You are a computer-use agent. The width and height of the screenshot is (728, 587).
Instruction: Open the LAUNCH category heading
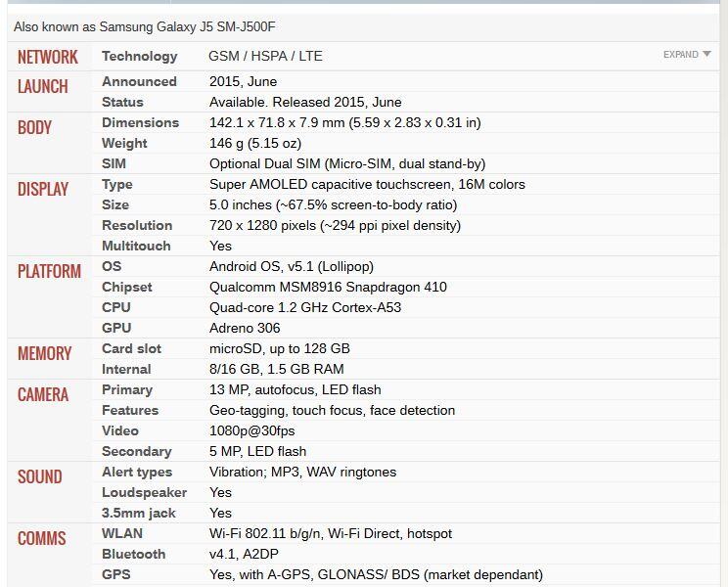tap(43, 86)
